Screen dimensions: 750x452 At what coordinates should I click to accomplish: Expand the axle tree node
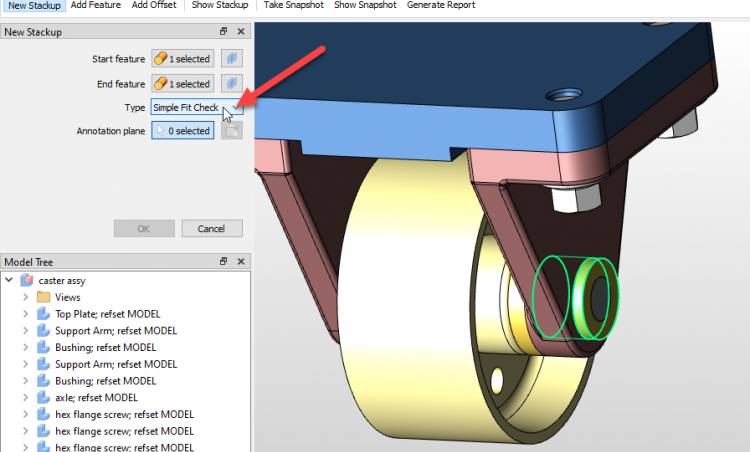(25, 398)
